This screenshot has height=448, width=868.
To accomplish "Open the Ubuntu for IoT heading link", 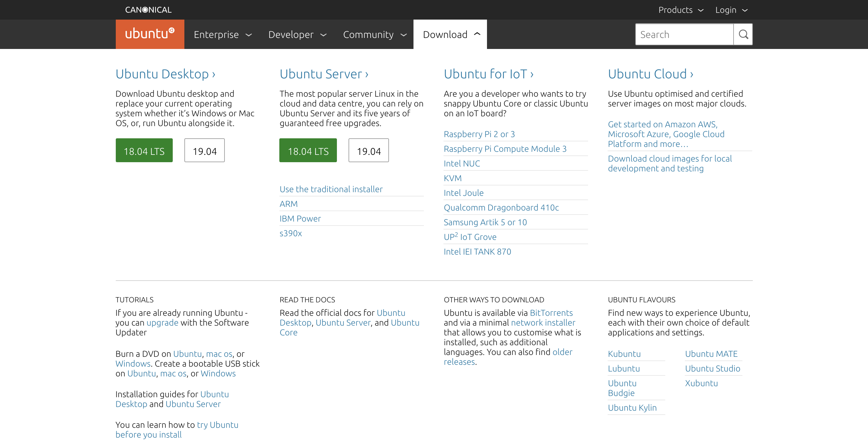I will pos(489,74).
